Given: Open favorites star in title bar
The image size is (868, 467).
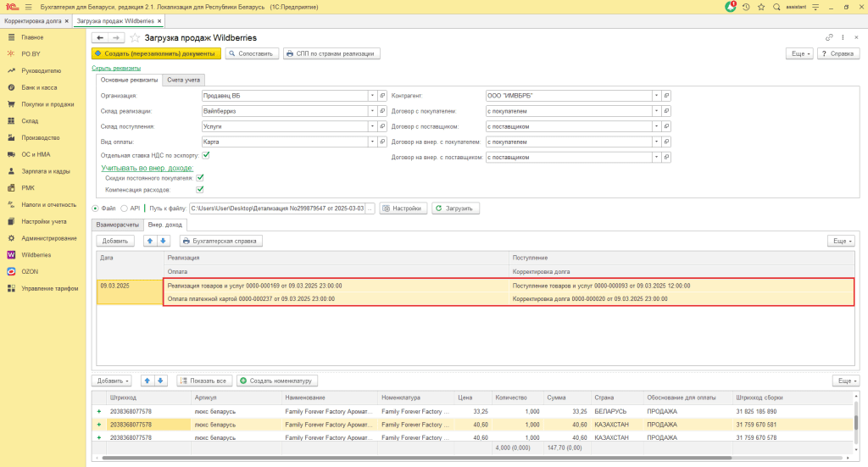Looking at the screenshot, I should (761, 7).
